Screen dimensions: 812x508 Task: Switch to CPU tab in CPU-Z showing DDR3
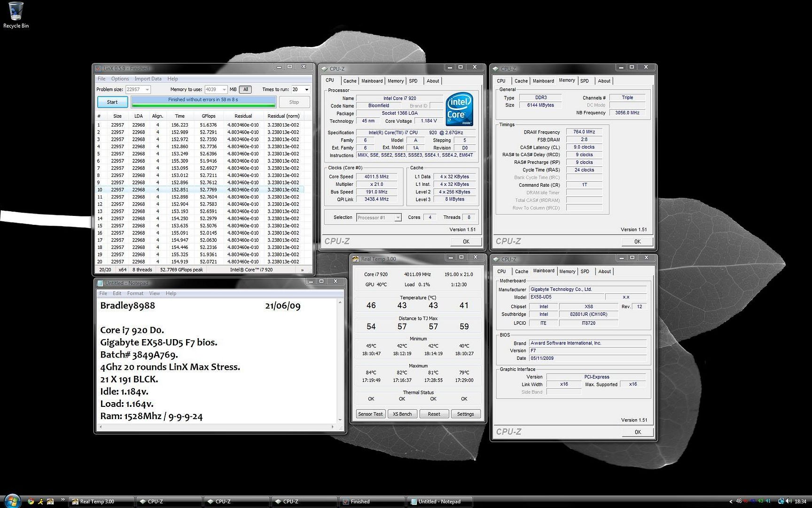click(501, 81)
